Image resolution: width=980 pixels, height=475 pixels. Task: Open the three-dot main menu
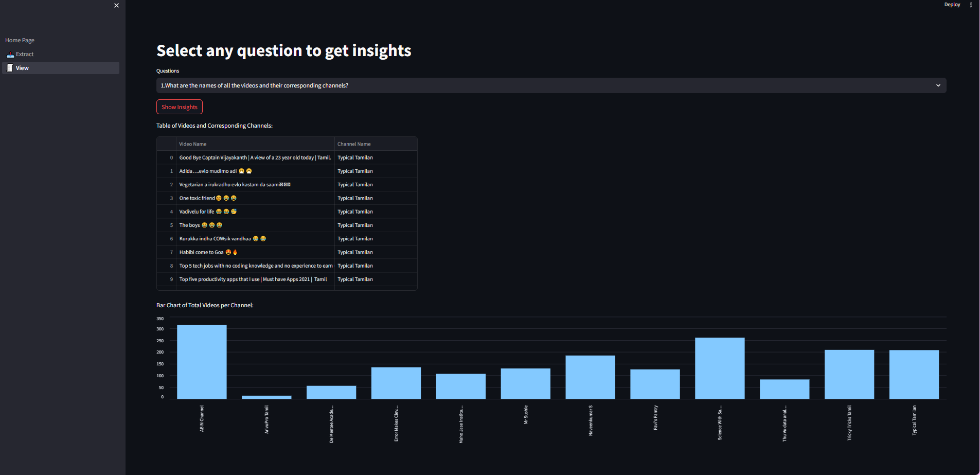pyautogui.click(x=971, y=5)
